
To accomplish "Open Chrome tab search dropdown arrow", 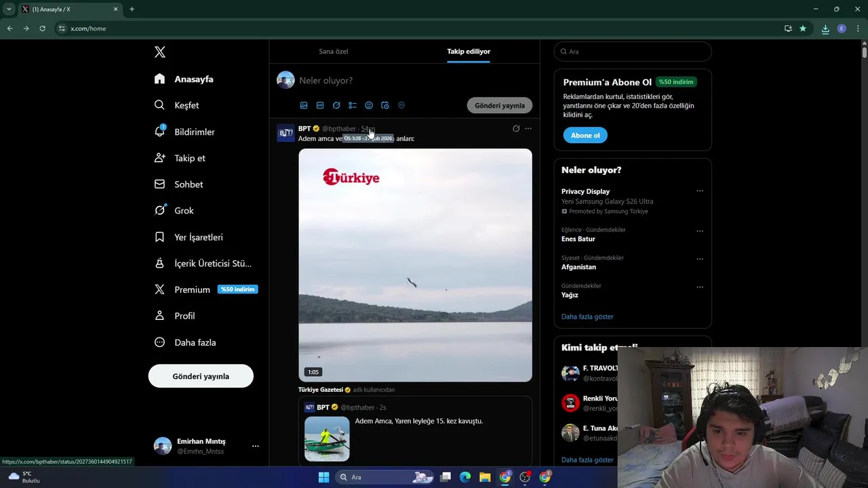I will (x=9, y=9).
